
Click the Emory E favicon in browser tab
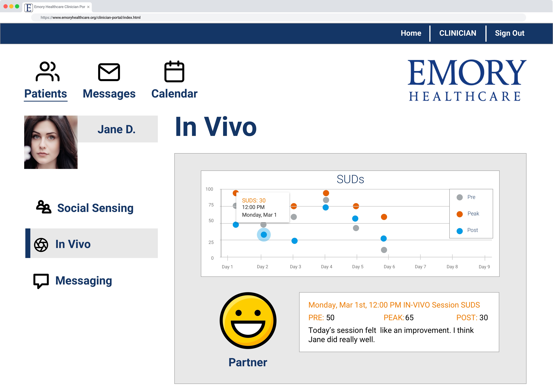[x=29, y=8]
